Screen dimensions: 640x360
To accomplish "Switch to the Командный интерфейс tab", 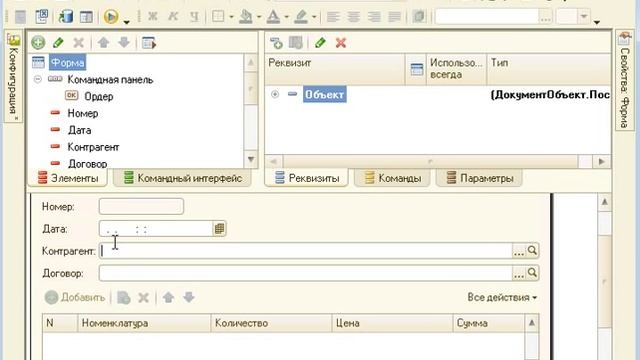I will [x=182, y=178].
